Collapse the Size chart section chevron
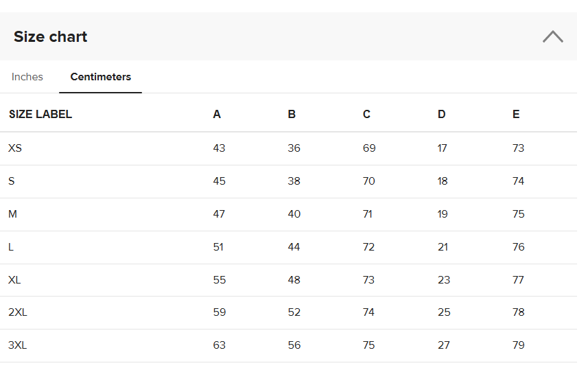This screenshot has width=588, height=381. point(552,37)
